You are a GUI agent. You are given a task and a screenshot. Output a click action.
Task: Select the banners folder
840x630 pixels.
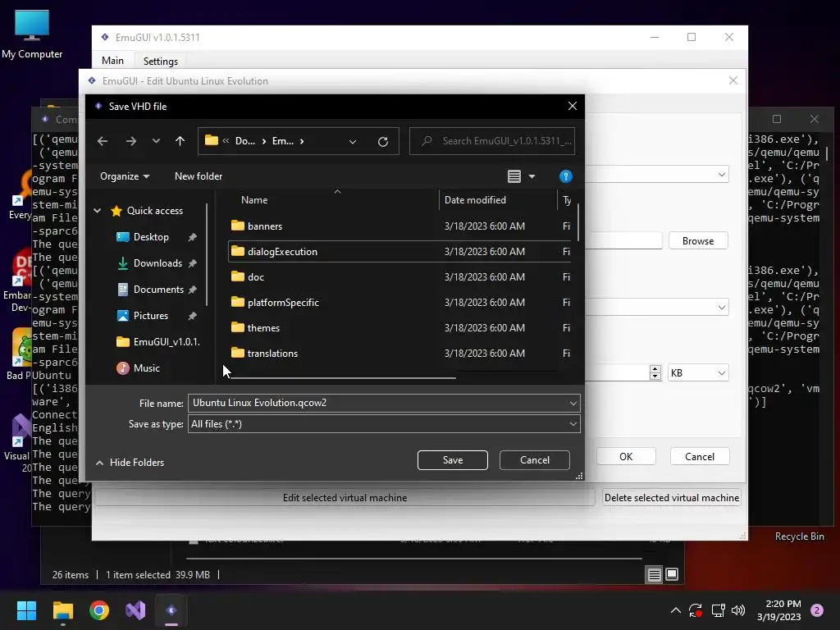(x=399, y=226)
